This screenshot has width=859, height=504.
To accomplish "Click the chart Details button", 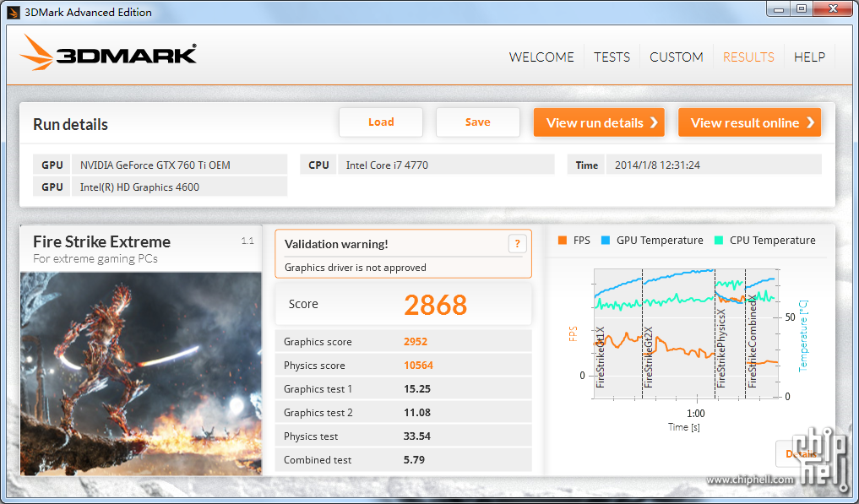I will point(801,453).
